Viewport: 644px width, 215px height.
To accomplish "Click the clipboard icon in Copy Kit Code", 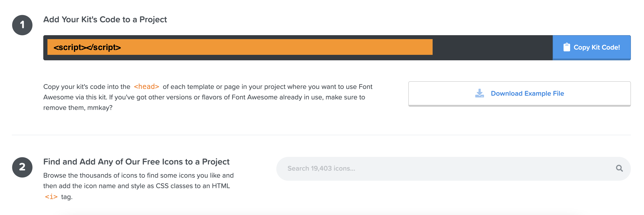I will pos(566,47).
